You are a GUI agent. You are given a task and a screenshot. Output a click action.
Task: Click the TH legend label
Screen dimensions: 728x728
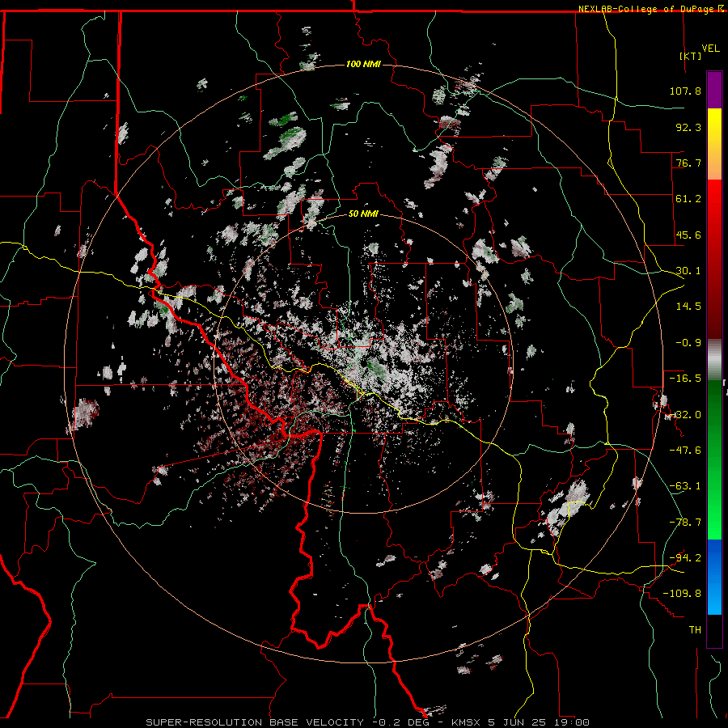pyautogui.click(x=695, y=630)
